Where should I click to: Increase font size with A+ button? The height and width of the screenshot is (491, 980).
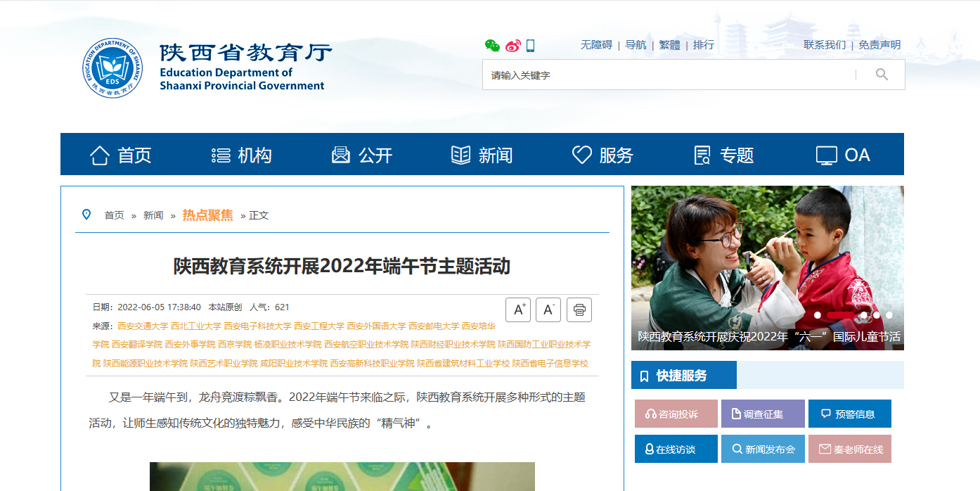coord(518,310)
